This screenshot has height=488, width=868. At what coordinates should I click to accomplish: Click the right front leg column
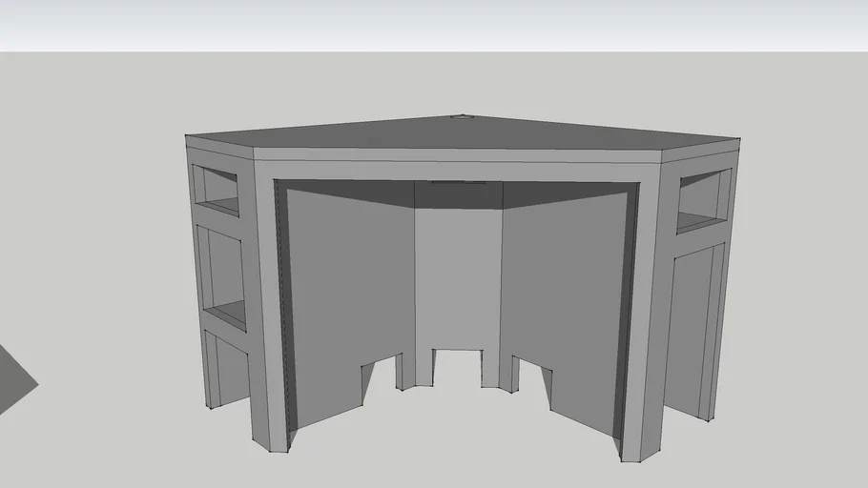point(646,315)
